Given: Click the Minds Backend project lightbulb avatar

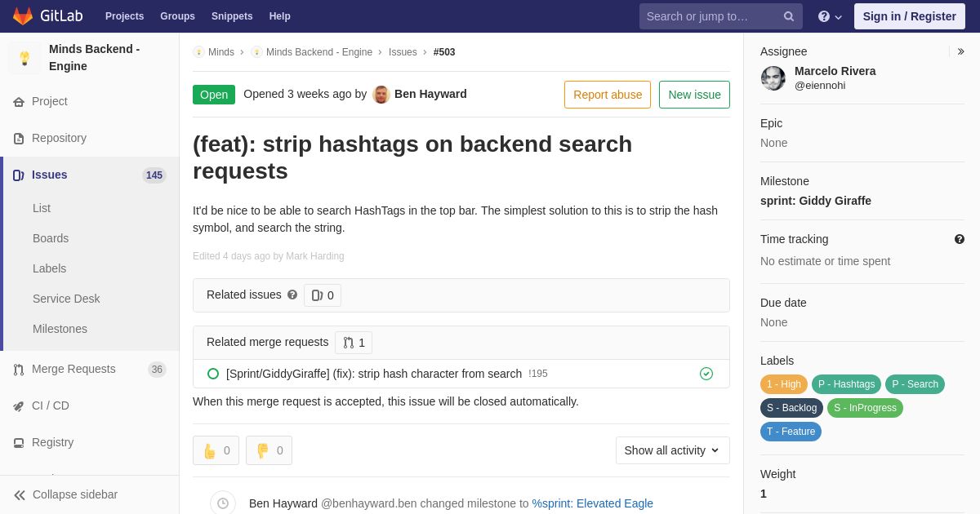Looking at the screenshot, I should click(24, 58).
